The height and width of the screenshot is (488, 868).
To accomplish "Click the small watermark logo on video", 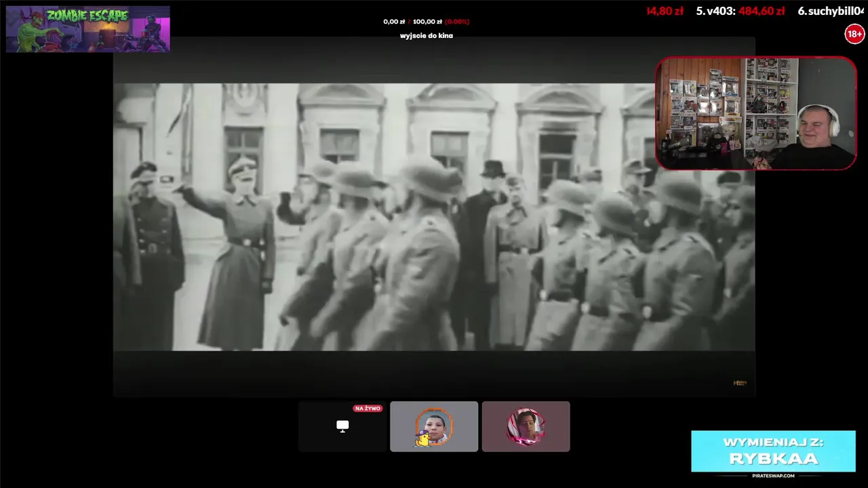I will coord(740,383).
